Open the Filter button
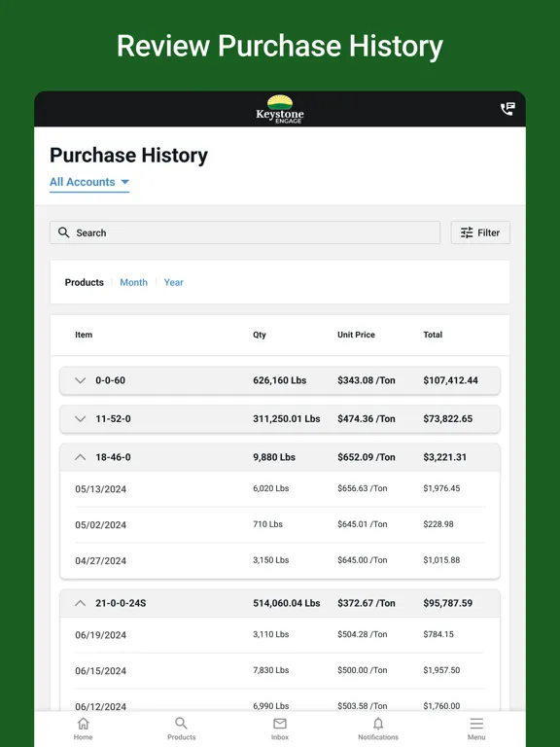 pyautogui.click(x=480, y=232)
